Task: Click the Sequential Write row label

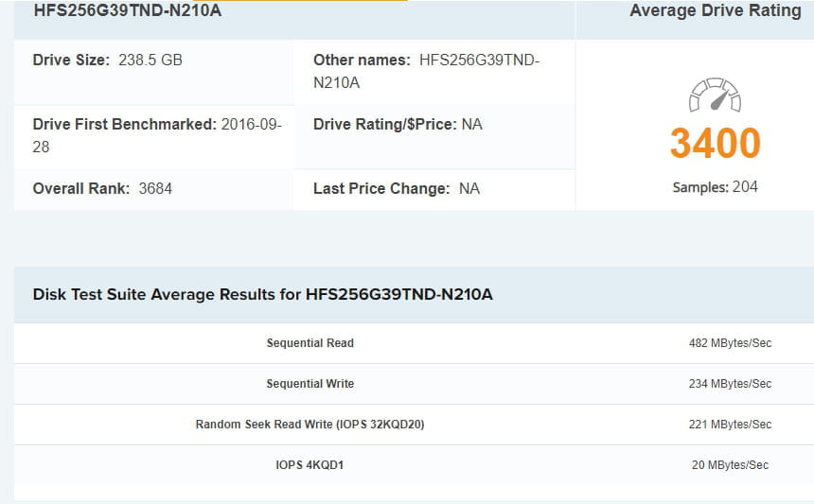Action: click(310, 384)
